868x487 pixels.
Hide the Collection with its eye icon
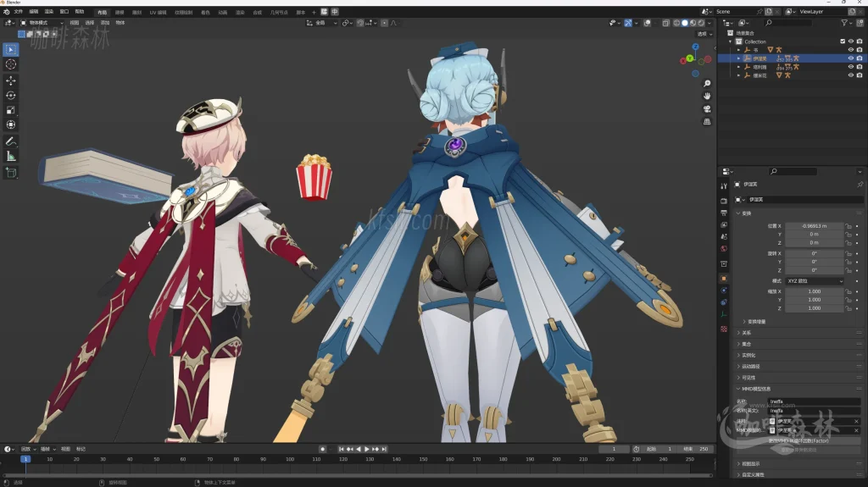point(851,42)
